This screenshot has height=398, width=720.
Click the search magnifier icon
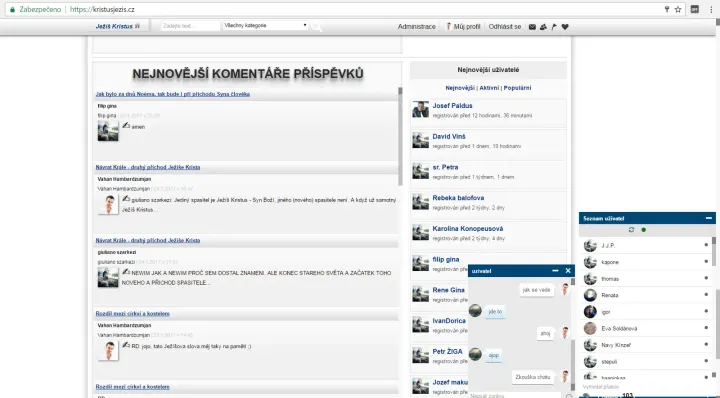tap(316, 27)
